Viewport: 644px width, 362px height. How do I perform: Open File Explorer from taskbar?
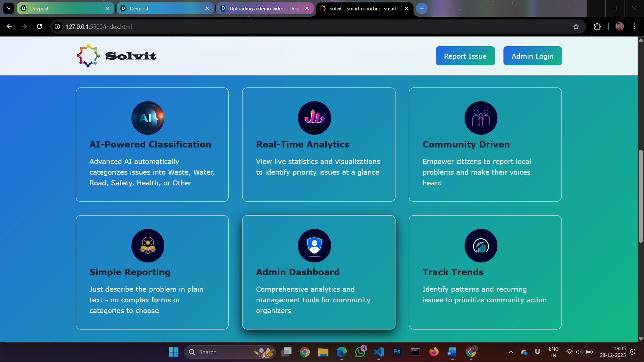point(323,352)
